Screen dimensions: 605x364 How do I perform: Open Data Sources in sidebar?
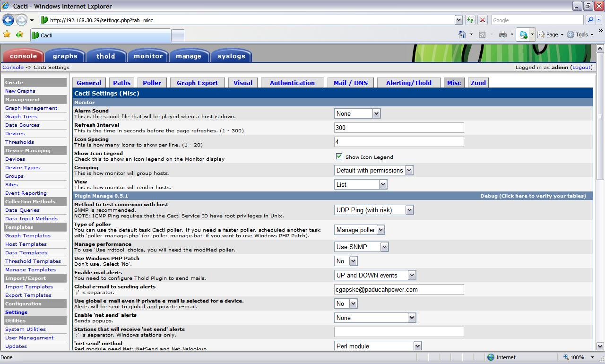click(x=22, y=125)
